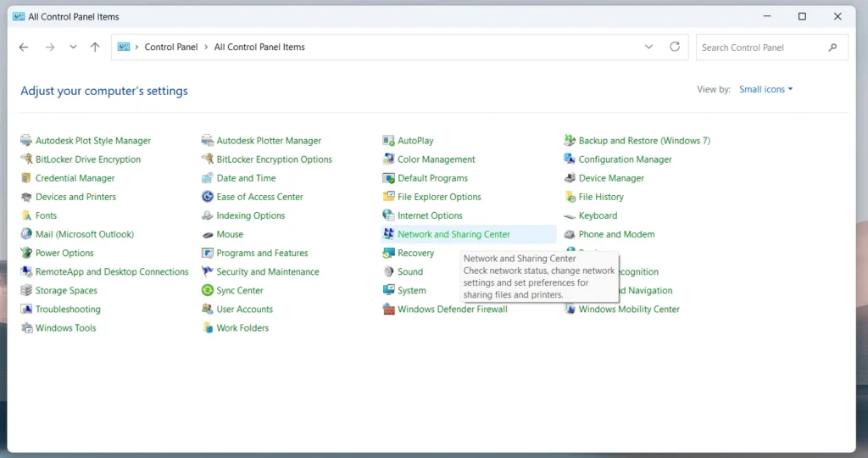This screenshot has height=458, width=868.
Task: Open the BitLocker Encryption Options link
Action: (274, 159)
